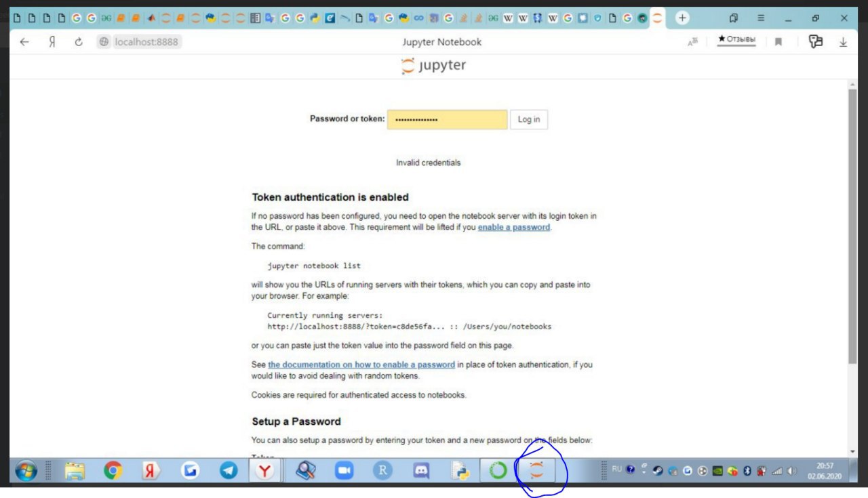This screenshot has width=868, height=498.
Task: Launch Google Chrome from the taskbar
Action: [x=113, y=471]
